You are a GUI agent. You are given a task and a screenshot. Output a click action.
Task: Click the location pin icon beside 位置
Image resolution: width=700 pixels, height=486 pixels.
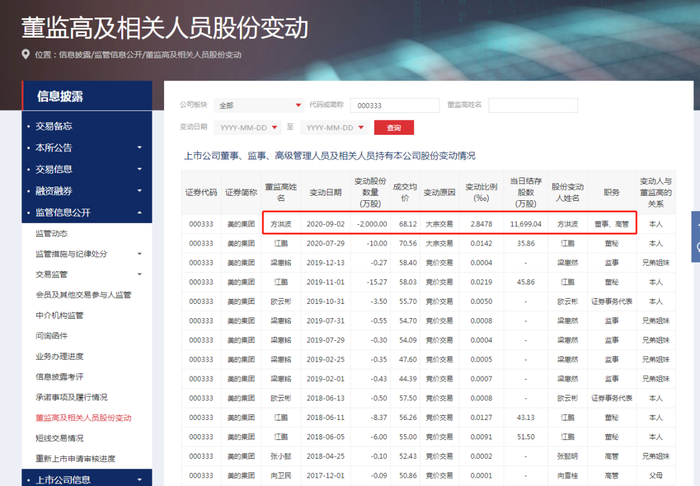(27, 55)
